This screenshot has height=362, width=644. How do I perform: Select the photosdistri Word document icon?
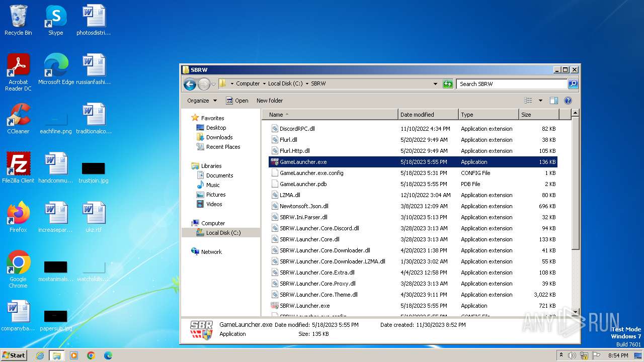click(94, 21)
